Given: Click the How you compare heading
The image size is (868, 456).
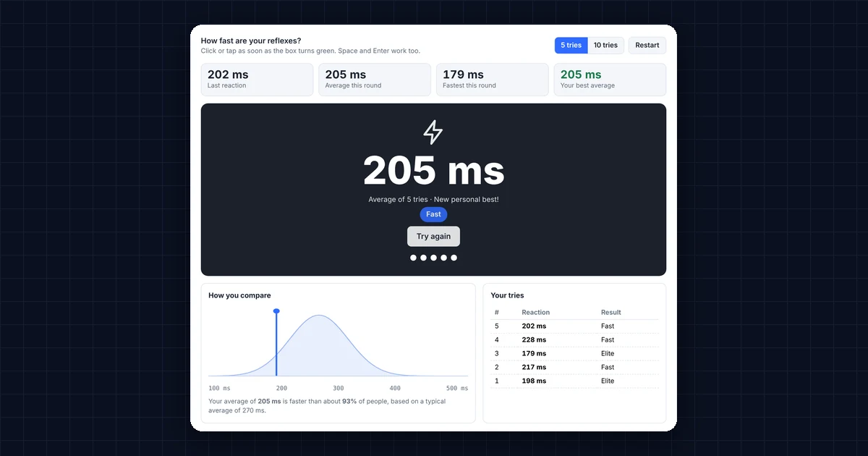Looking at the screenshot, I should pyautogui.click(x=239, y=295).
